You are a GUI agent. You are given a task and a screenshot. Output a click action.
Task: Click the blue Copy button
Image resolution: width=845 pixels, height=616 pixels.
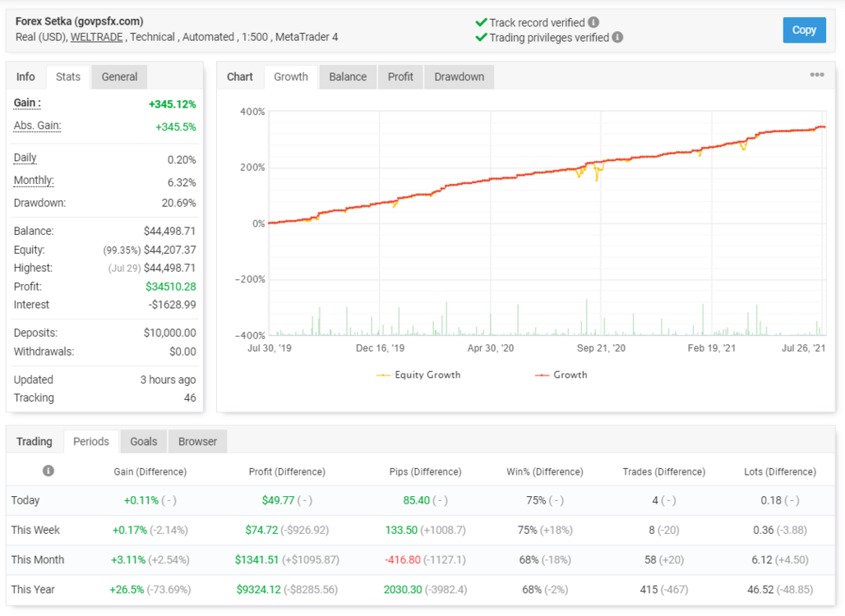coord(804,30)
